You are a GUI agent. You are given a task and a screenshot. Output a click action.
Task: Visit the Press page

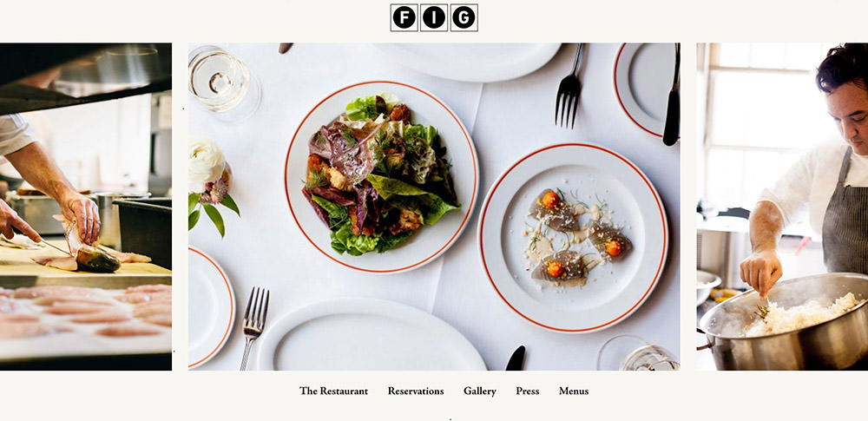528,391
